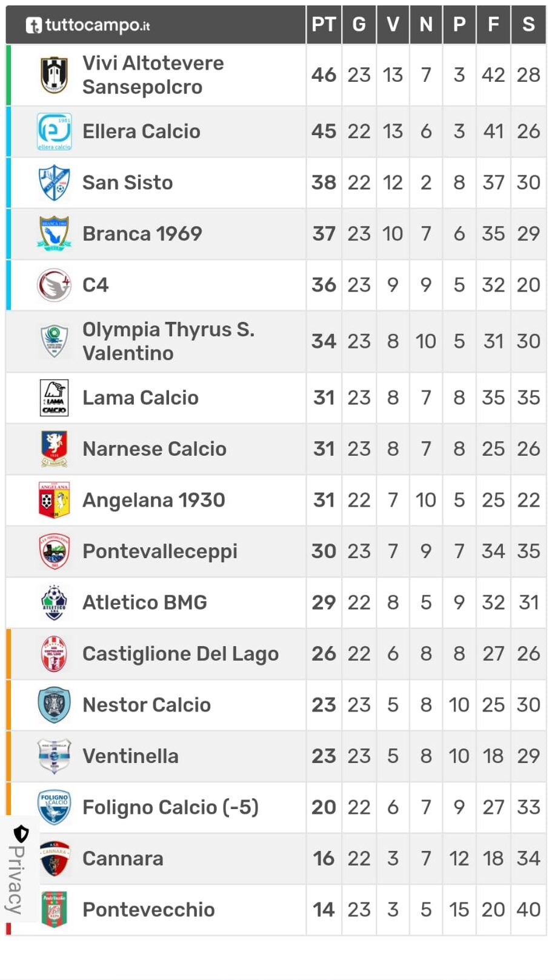
Task: Open the Atletico BMG team name
Action: 145,602
